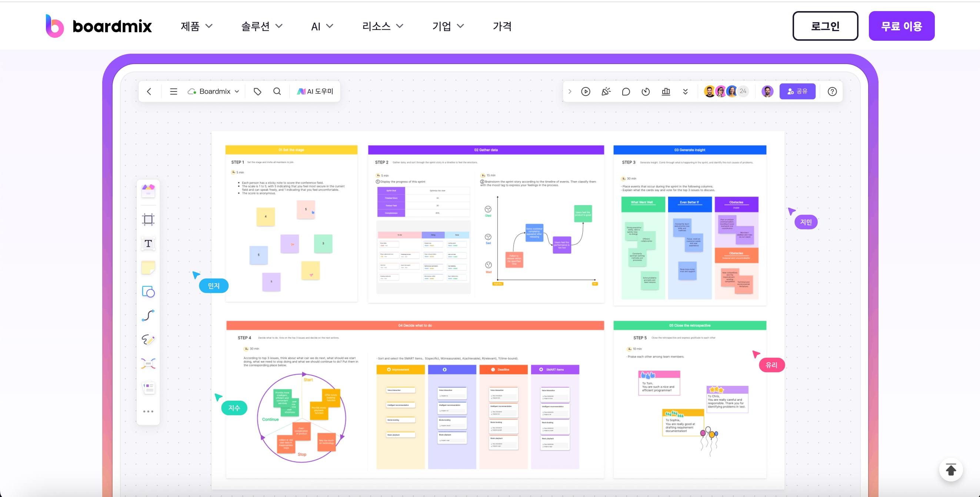Viewport: 980px width, 497px height.
Task: Open the tag icon in toolbar
Action: (x=257, y=91)
